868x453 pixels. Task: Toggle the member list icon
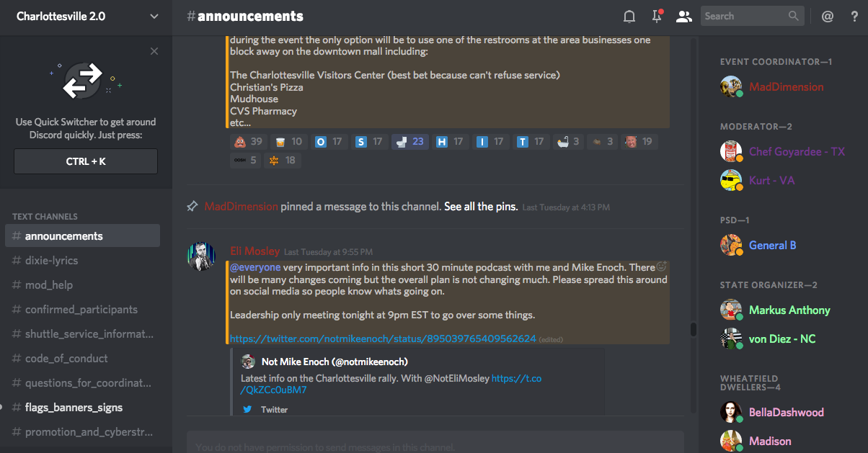pyautogui.click(x=684, y=16)
